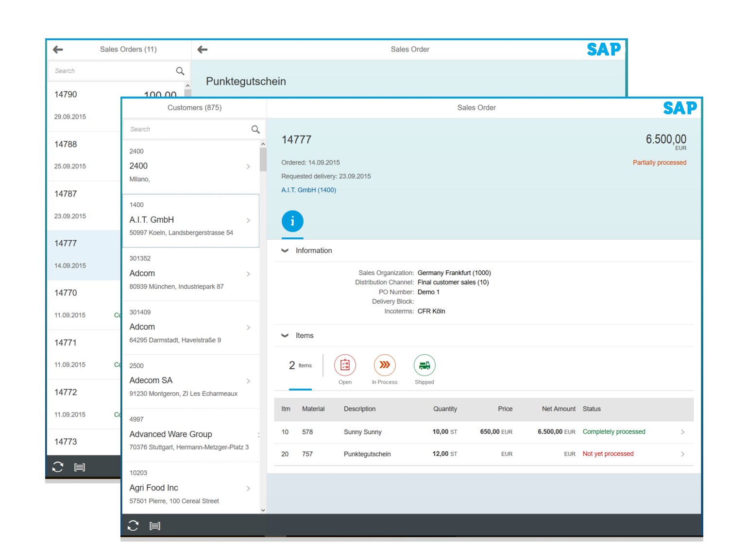Filter items by Shipped truck icon
746x560 pixels.
coord(424,365)
